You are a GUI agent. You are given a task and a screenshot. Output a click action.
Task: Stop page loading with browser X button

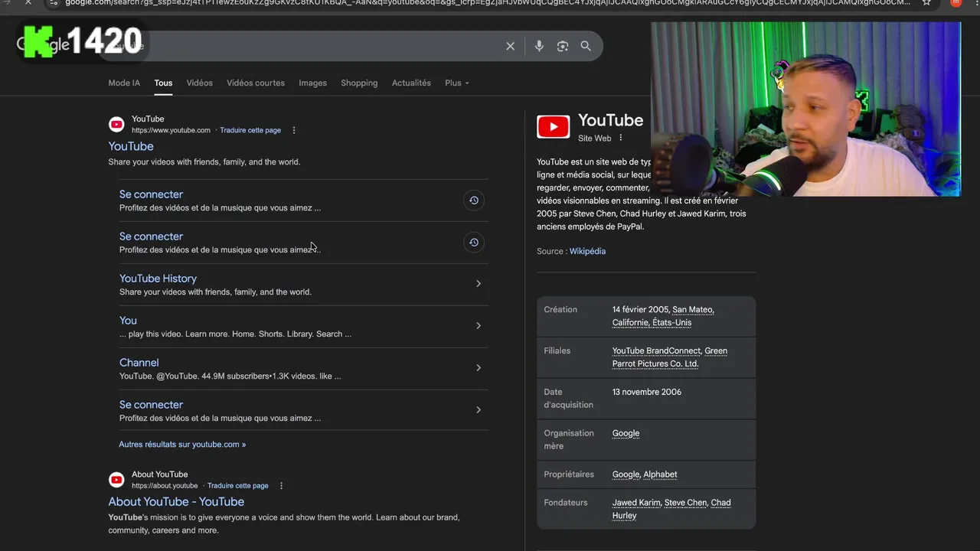pyautogui.click(x=28, y=3)
